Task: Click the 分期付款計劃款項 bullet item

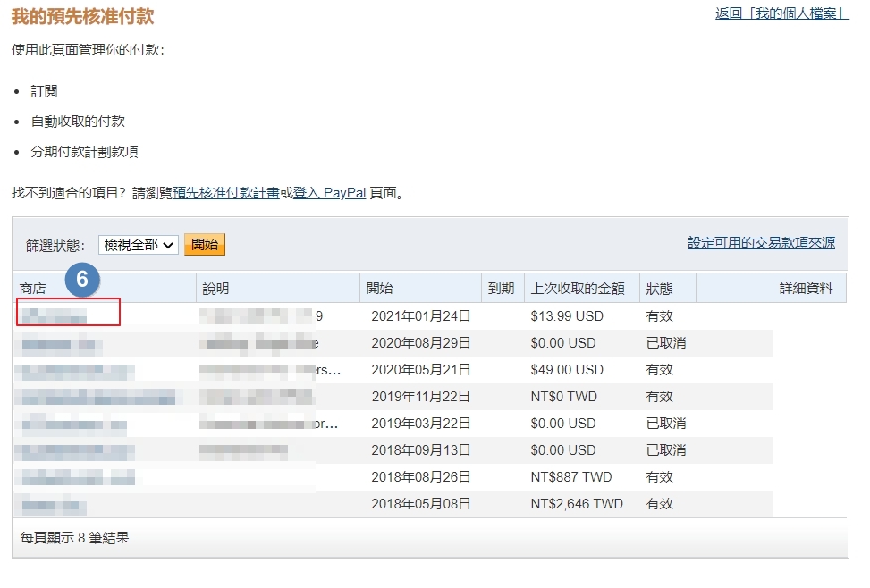Action: (84, 152)
